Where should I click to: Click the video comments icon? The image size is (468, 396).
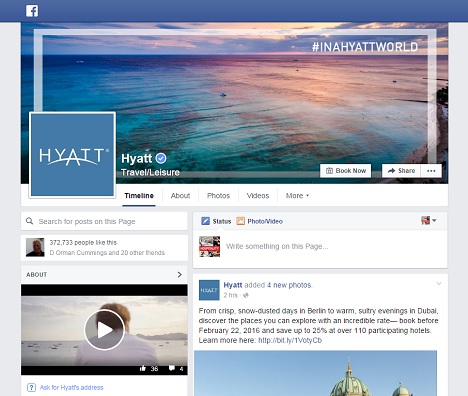(x=172, y=368)
